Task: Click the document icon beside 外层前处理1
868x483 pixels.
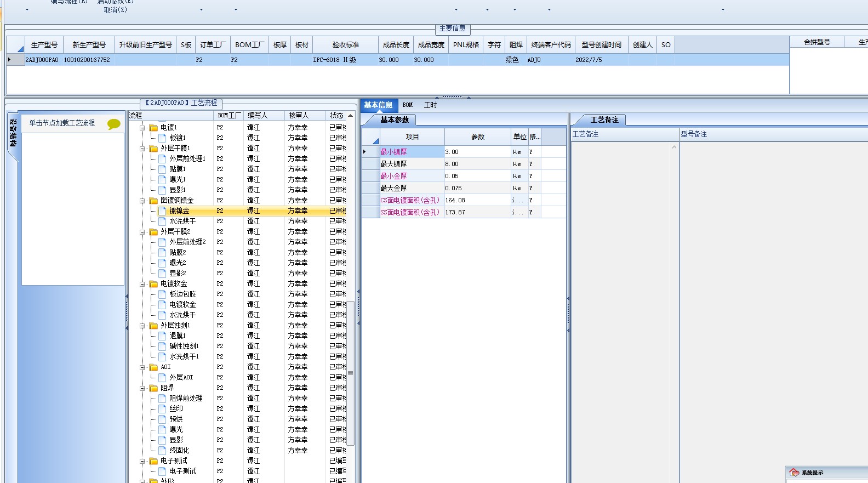Action: coord(162,158)
